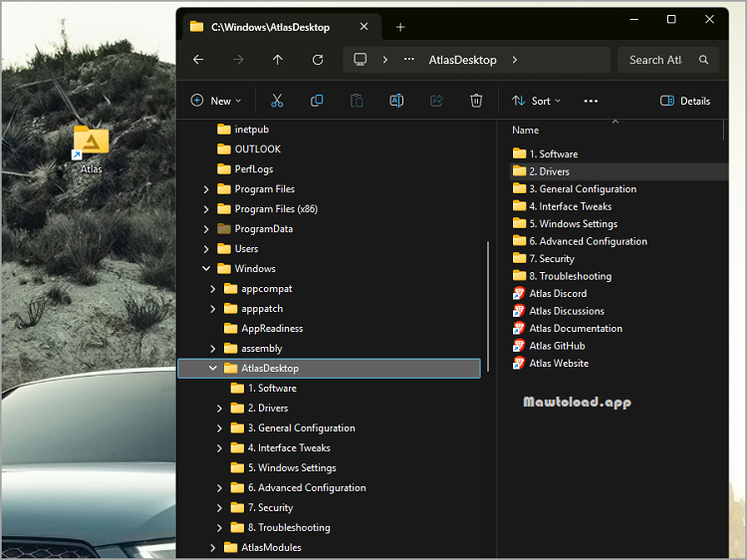The image size is (747, 560).
Task: Select 8. Troubleshooting in navigation tree
Action: [x=281, y=527]
